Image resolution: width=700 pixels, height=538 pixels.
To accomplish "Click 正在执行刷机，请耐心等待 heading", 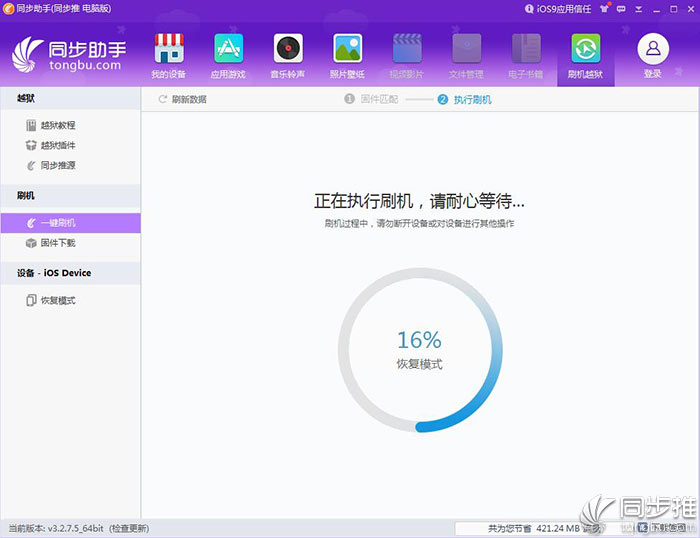I will [419, 201].
